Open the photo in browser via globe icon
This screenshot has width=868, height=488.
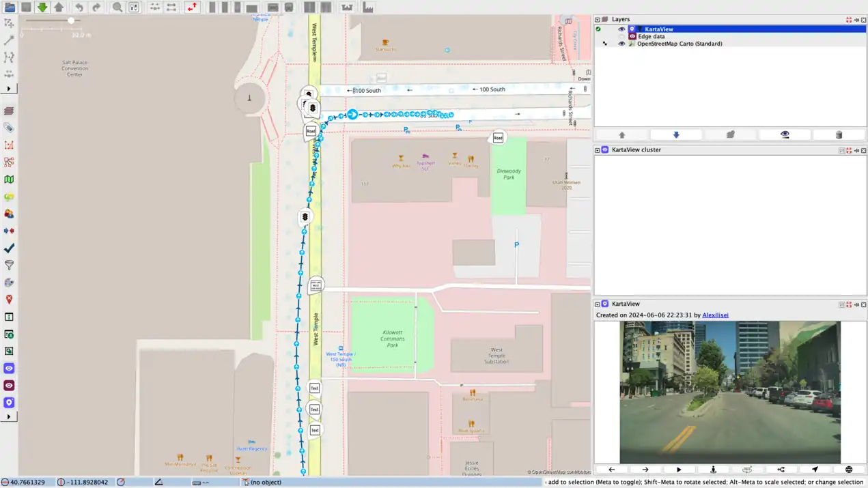click(x=849, y=470)
